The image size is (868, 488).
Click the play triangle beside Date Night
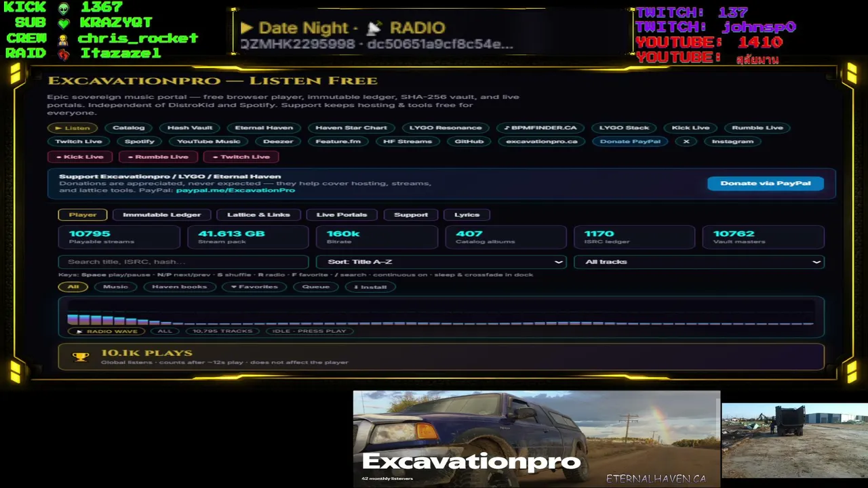pyautogui.click(x=246, y=28)
